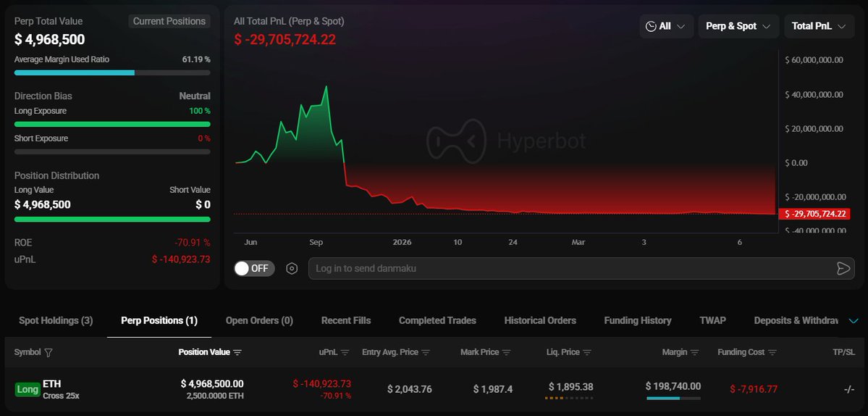The width and height of the screenshot is (868, 416).
Task: Click the clock icon in All dropdown
Action: pyautogui.click(x=651, y=26)
